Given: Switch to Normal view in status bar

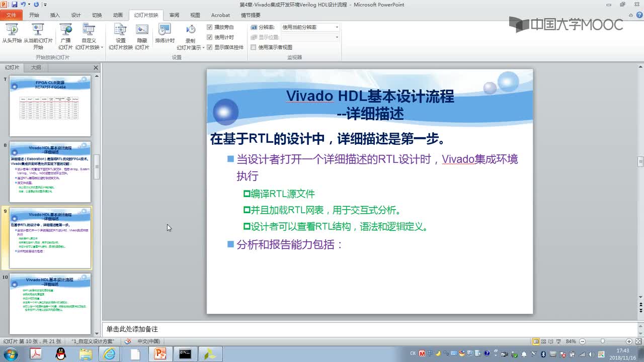Looking at the screenshot, I should 536,341.
